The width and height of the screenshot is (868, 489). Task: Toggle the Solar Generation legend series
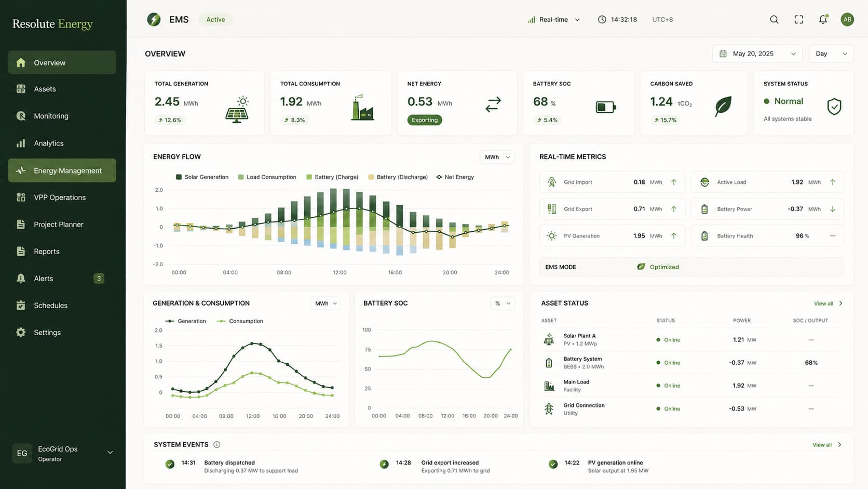pyautogui.click(x=202, y=177)
